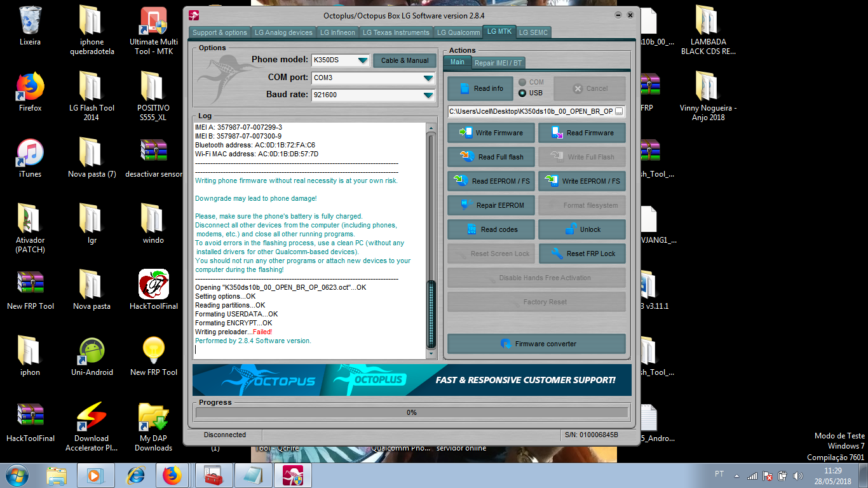This screenshot has width=868, height=488.
Task: Browse firmware file with the ellipsis button
Action: [619, 111]
